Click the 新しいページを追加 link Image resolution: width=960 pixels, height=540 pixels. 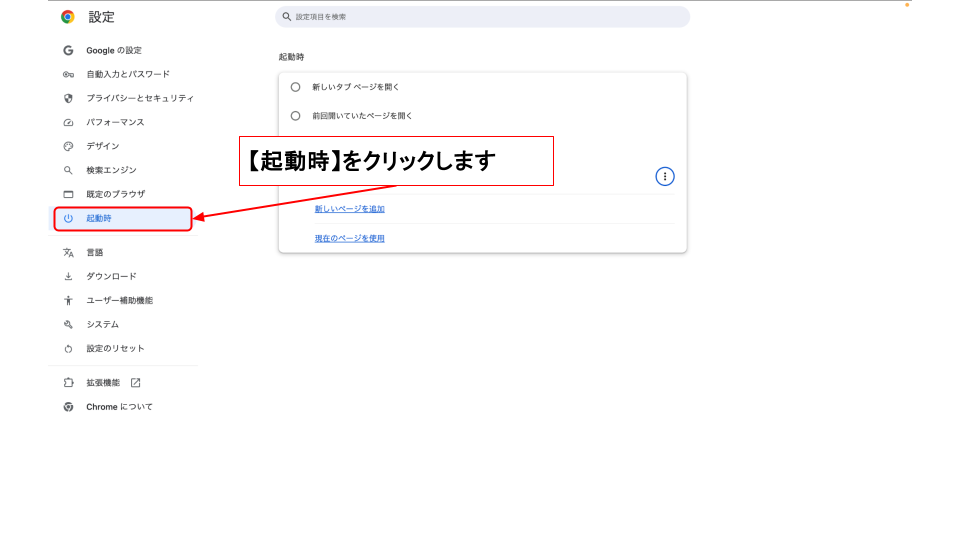click(x=349, y=209)
